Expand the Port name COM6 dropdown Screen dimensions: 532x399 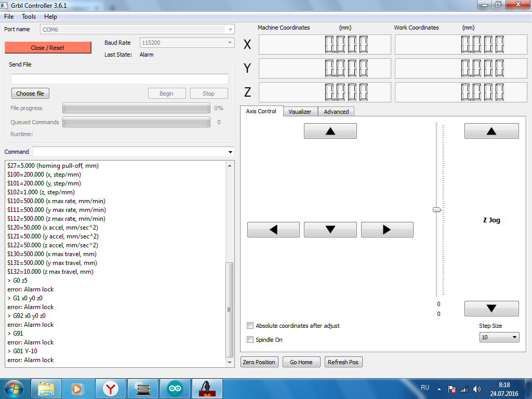(x=230, y=30)
